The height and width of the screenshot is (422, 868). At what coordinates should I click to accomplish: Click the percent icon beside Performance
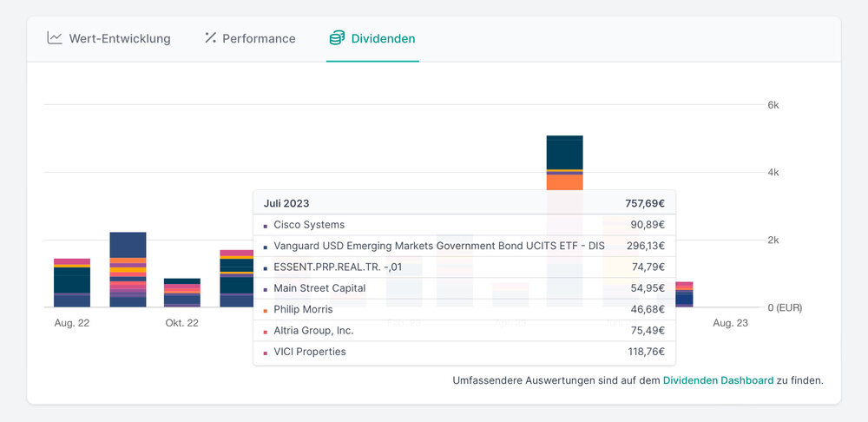pos(210,38)
